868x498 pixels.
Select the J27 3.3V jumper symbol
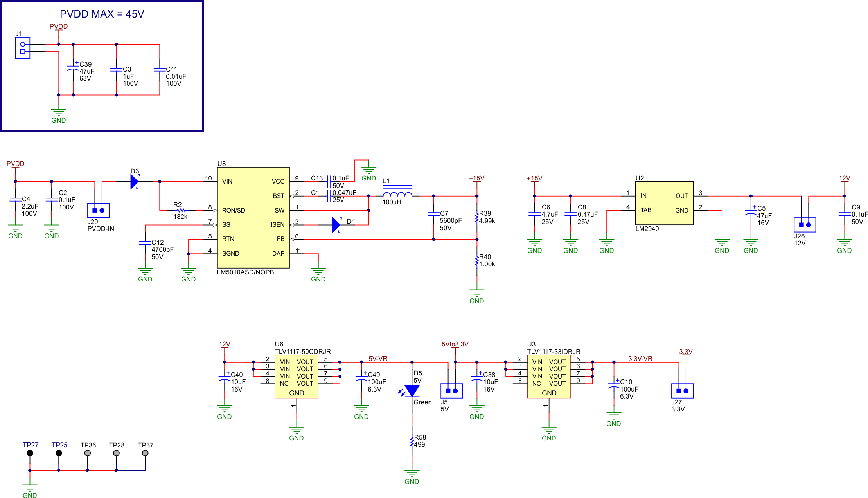click(x=682, y=391)
